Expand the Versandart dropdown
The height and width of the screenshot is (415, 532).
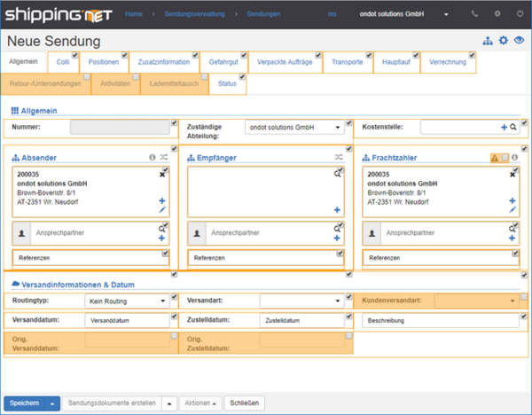[301, 301]
